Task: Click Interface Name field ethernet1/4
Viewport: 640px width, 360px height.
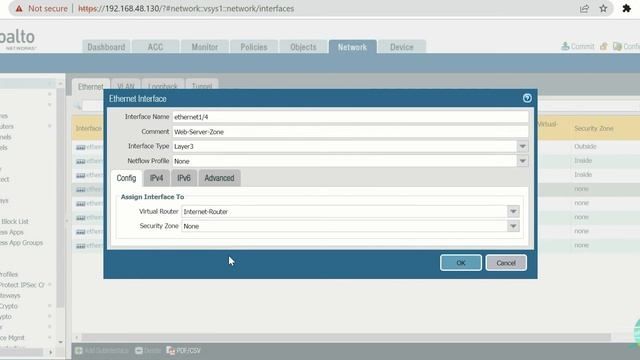Action: (350, 117)
